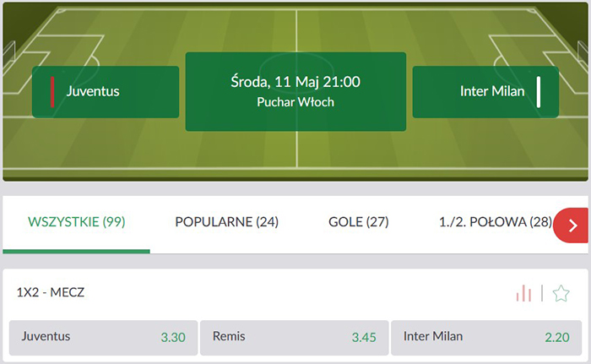
Task: Click Inter Milan white team color stripe
Action: pos(538,92)
